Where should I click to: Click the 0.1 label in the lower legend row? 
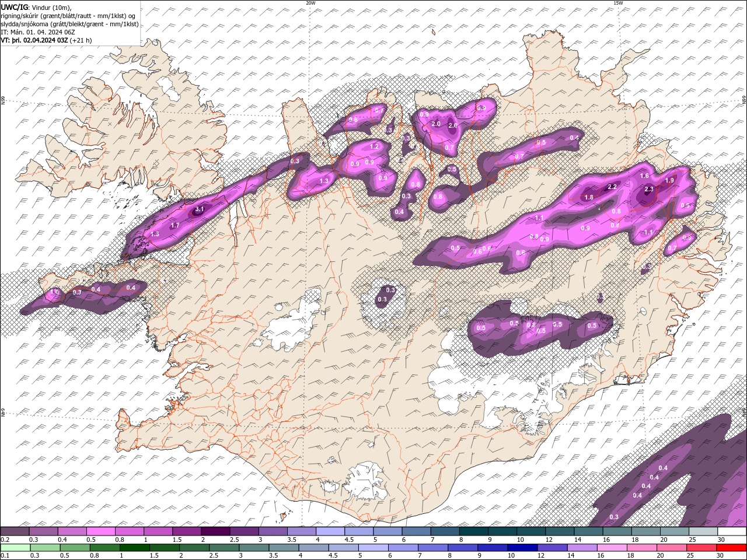click(x=5, y=555)
